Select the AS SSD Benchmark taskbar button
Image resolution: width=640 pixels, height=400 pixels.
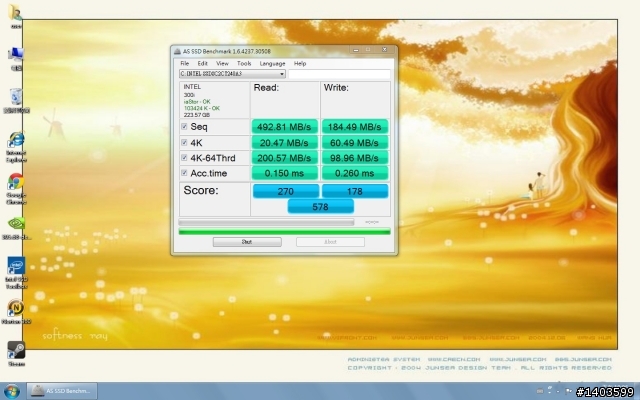click(x=62, y=391)
